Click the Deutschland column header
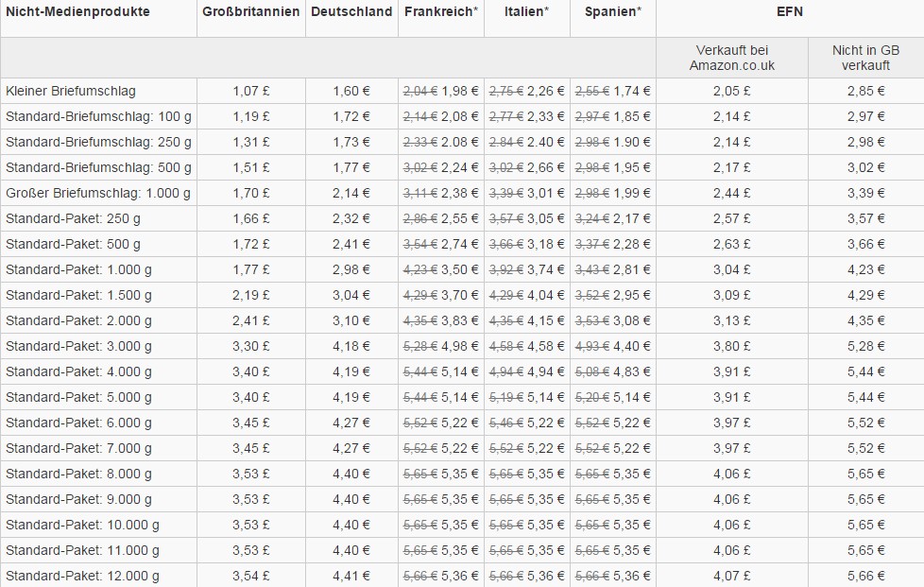Viewport: 924px width, 587px height. [351, 11]
